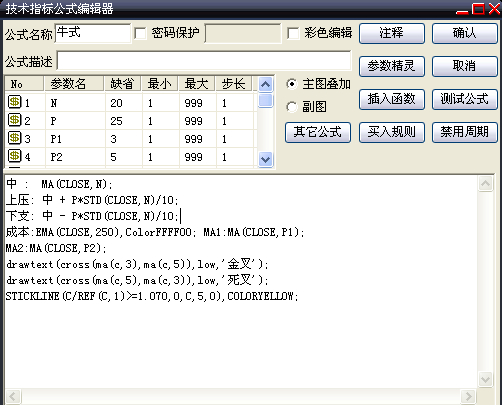
Task: Confirm with the 确认 button
Action: 465,33
